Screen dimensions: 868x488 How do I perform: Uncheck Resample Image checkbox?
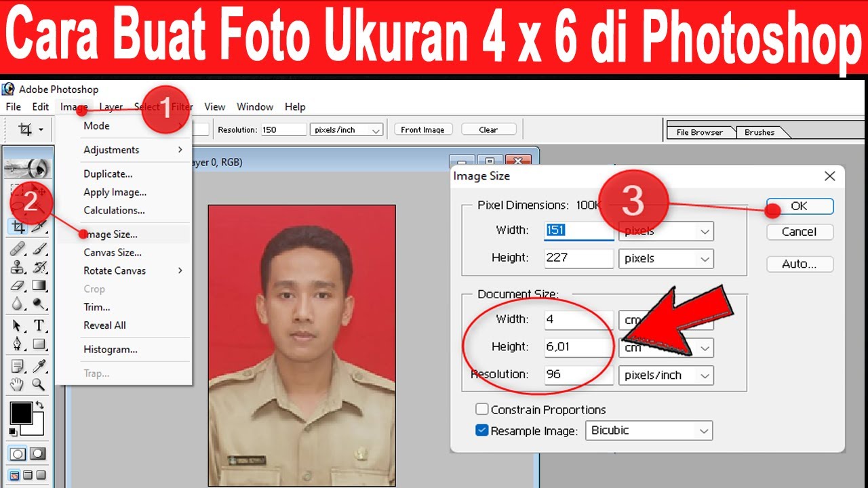pos(482,430)
